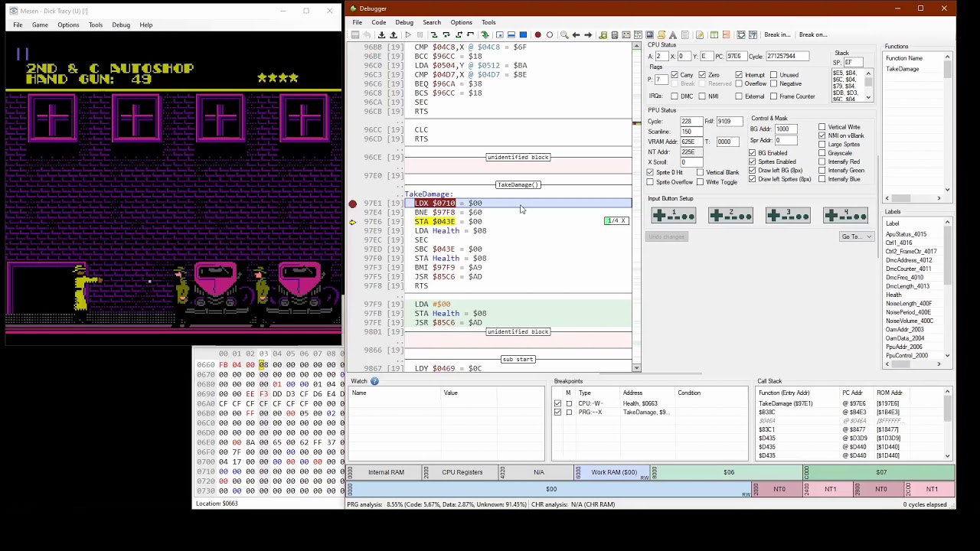
Task: Toggle the Carry flag checkbox
Action: [x=675, y=75]
